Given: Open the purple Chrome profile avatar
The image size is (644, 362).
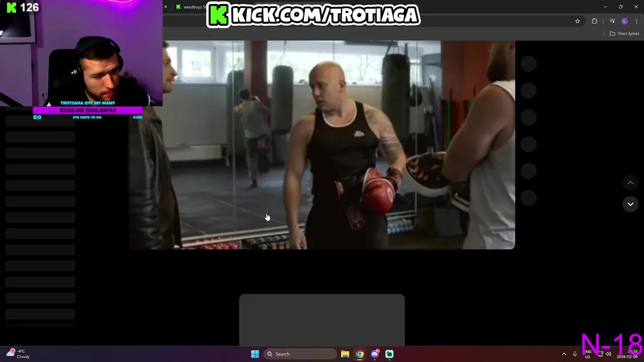Looking at the screenshot, I should point(624,21).
